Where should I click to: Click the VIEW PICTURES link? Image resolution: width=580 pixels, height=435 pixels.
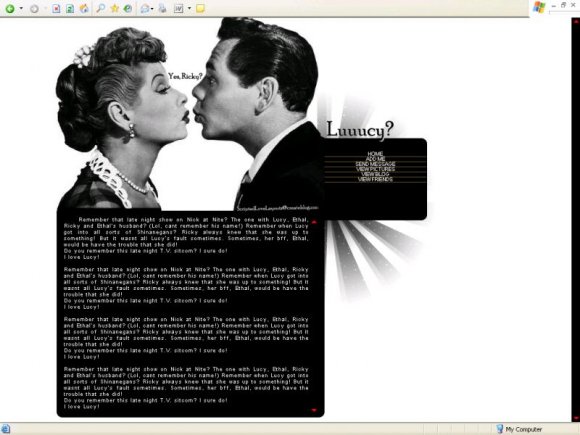pos(375,169)
